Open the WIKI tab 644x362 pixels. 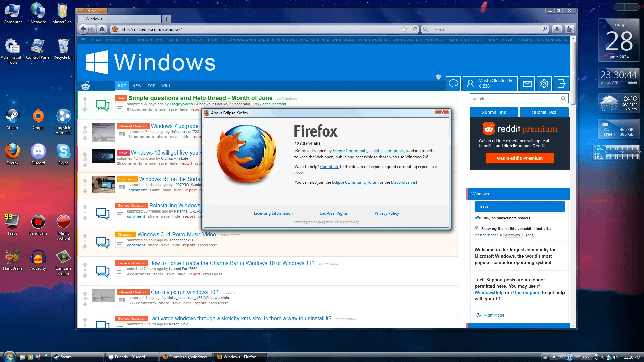(166, 86)
